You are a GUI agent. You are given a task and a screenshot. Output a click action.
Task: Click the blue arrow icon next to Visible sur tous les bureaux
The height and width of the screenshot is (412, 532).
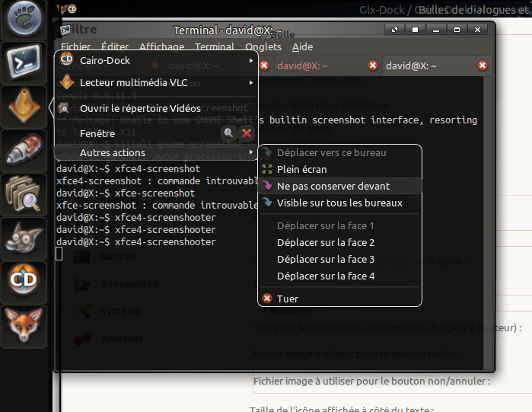tap(267, 203)
